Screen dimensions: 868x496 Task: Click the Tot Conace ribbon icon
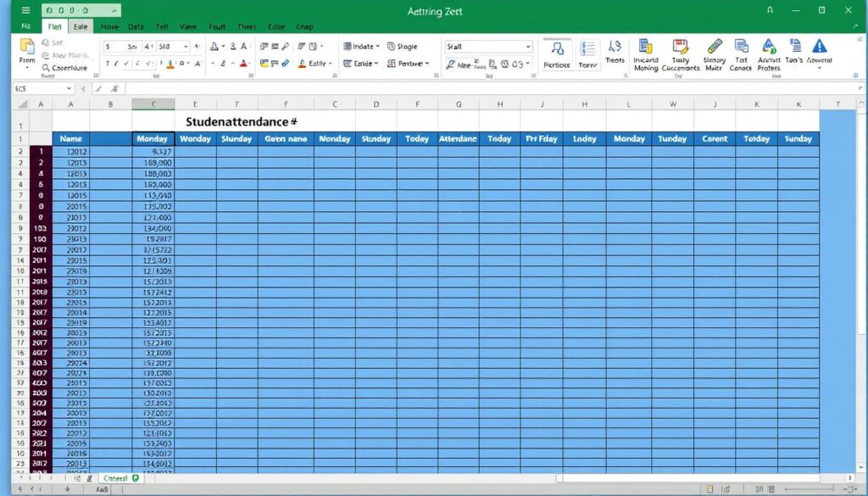pyautogui.click(x=741, y=55)
